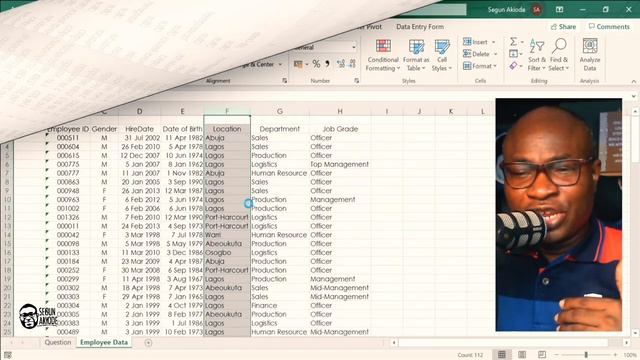Switch to Normal view in status bar
The width and height of the screenshot is (640, 360).
click(502, 354)
